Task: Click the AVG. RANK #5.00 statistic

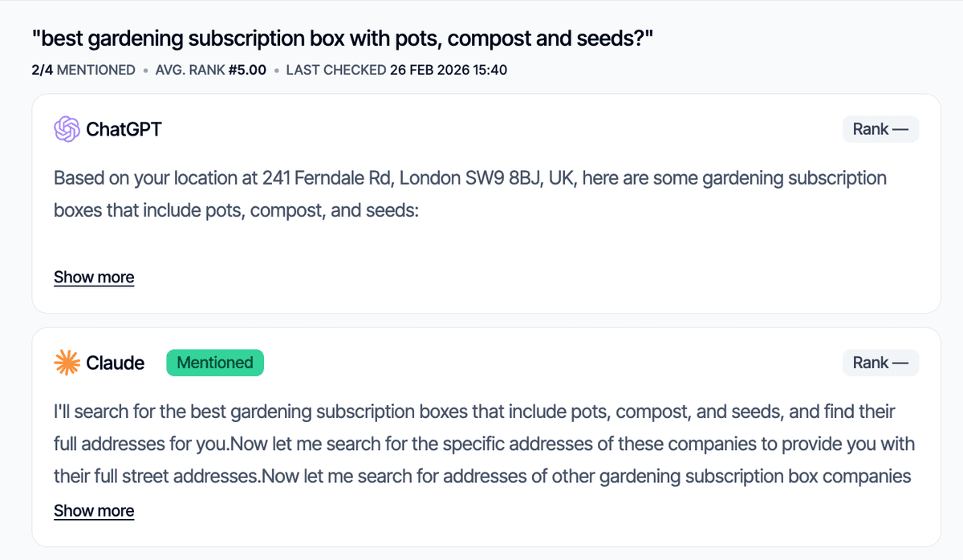Action: 210,70
